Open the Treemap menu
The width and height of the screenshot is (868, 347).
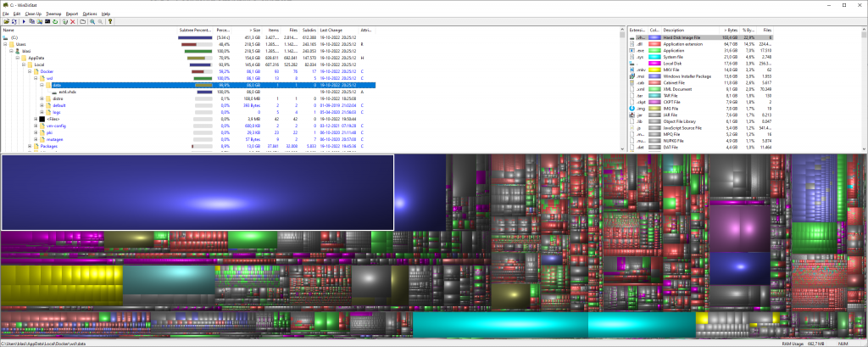(x=52, y=14)
